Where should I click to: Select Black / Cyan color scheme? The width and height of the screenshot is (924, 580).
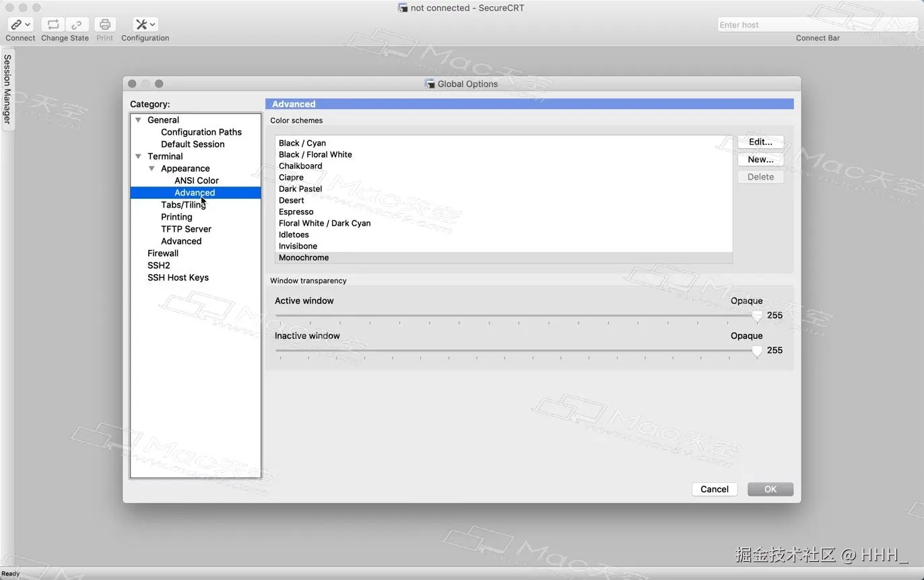(504, 143)
